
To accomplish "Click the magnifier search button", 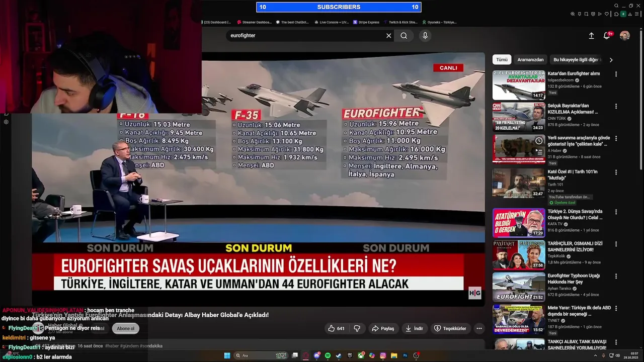I will (404, 36).
